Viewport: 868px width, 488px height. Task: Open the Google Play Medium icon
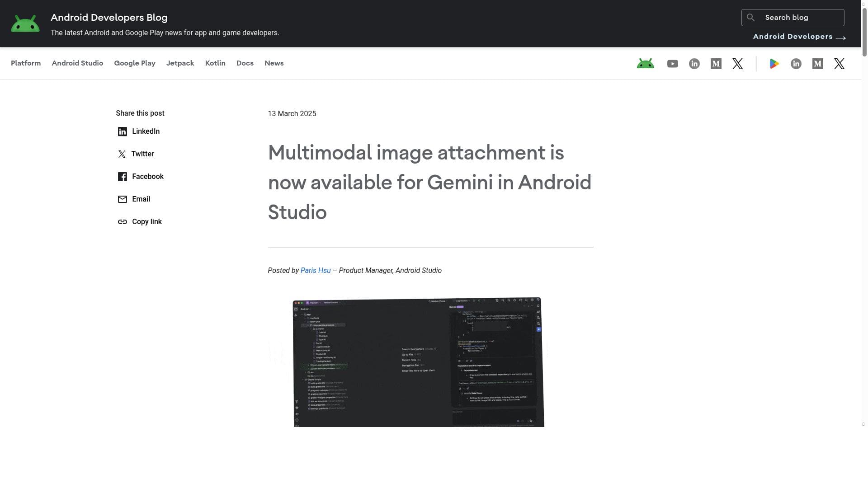(817, 64)
